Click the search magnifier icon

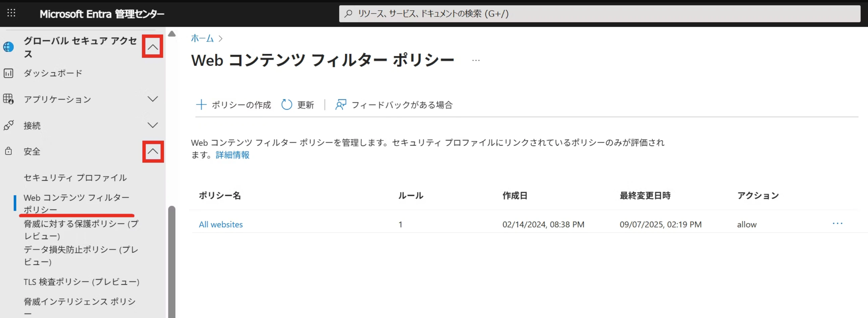coord(348,13)
